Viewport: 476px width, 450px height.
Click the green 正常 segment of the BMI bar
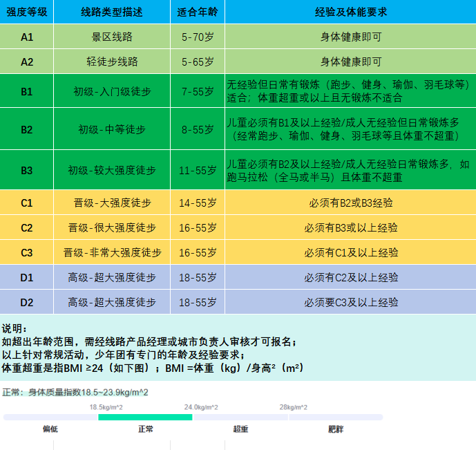(x=145, y=417)
